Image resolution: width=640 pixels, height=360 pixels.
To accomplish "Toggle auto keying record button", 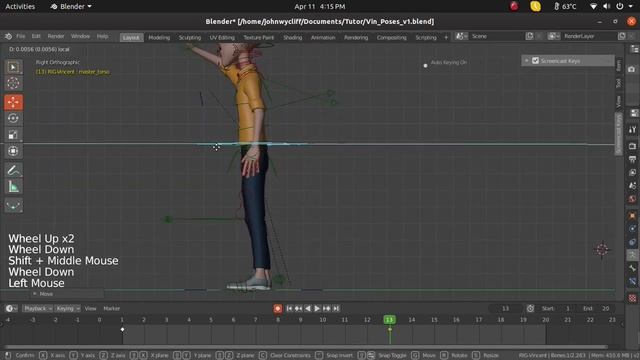I will click(x=278, y=309).
